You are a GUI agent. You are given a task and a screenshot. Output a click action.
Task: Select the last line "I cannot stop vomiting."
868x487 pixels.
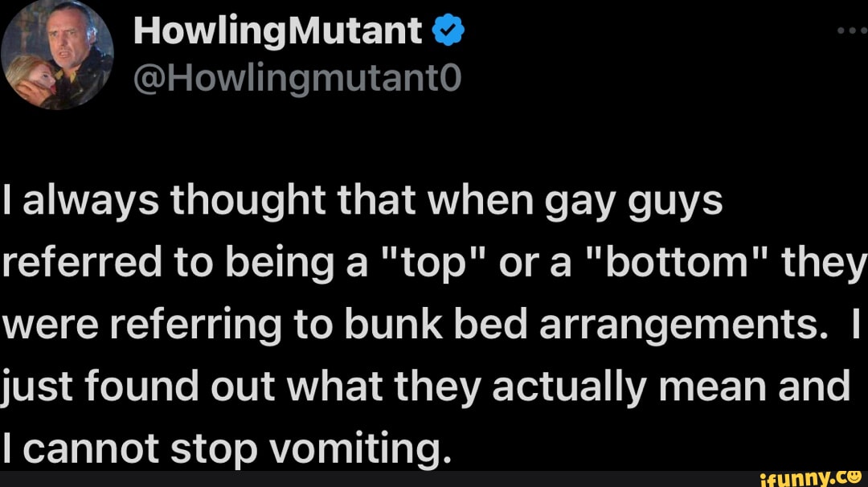coord(223,446)
